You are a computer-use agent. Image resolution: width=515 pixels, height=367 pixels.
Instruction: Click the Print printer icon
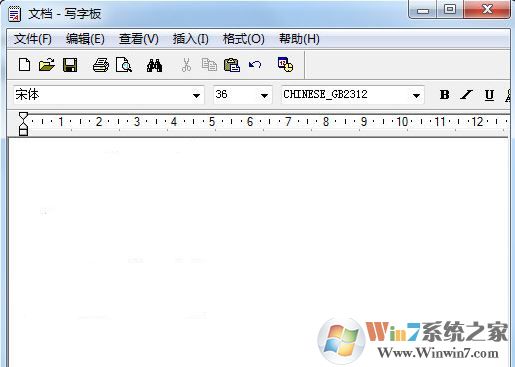pos(101,65)
